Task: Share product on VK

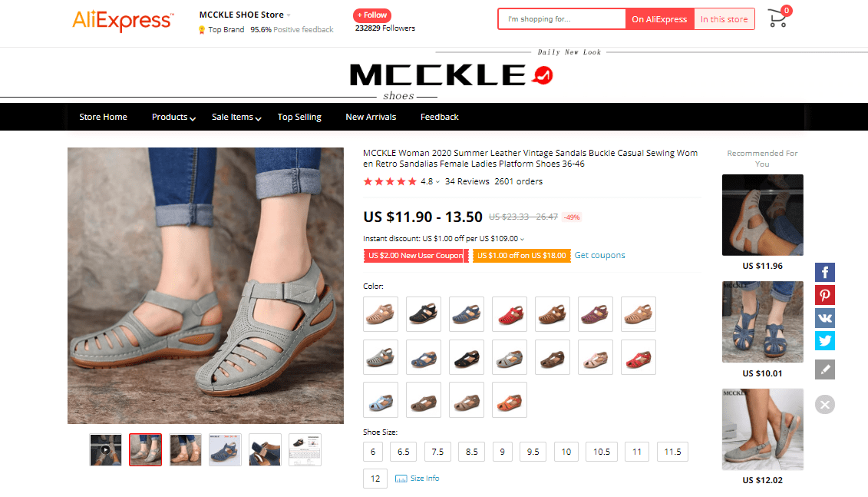Action: pyautogui.click(x=825, y=318)
